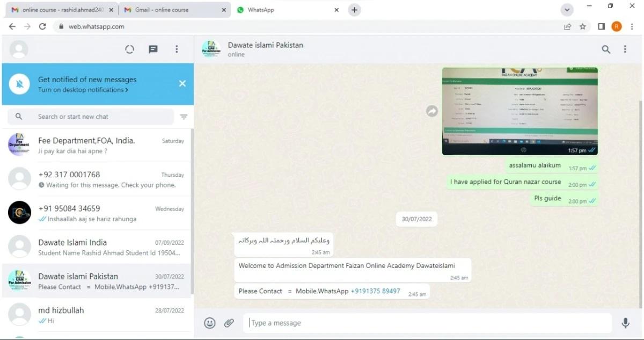Bookmark this page with star icon
Screen dimensions: 644x340
tap(583, 26)
